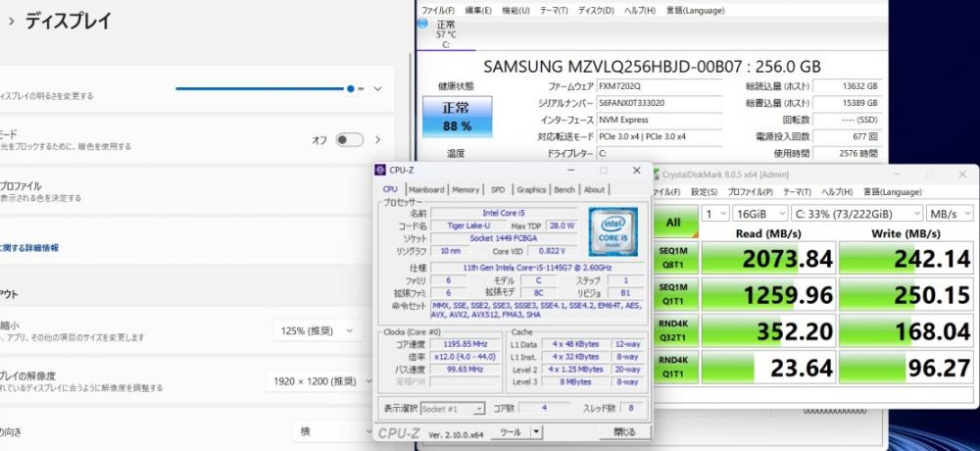
Task: Open the ツール dropdown arrow in CPU-Z
Action: point(536,432)
